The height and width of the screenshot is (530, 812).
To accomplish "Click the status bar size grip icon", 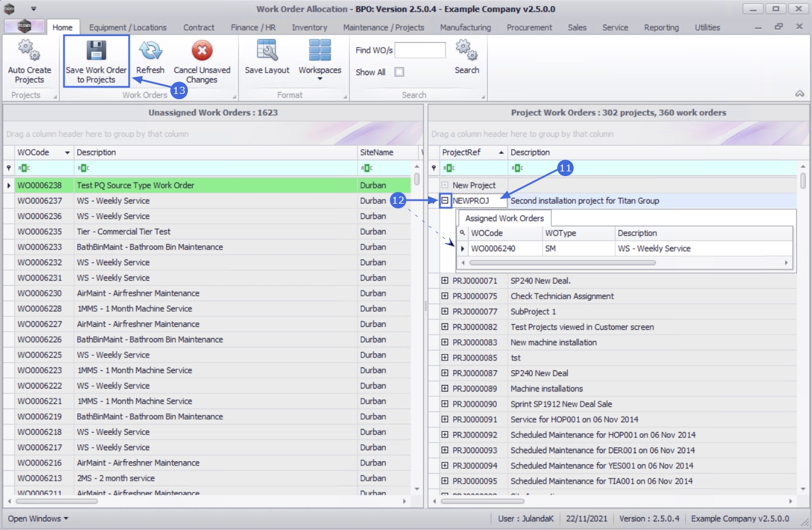I will [x=805, y=522].
